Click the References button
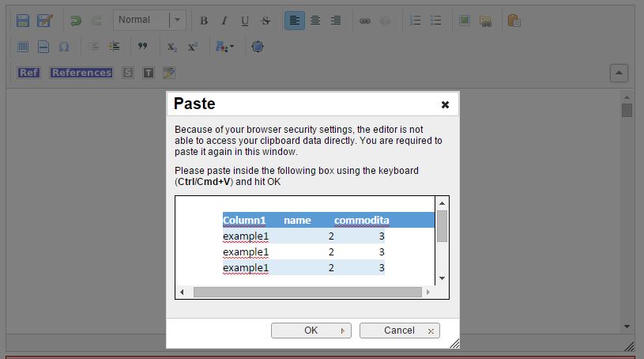The width and height of the screenshot is (644, 359). click(x=81, y=73)
